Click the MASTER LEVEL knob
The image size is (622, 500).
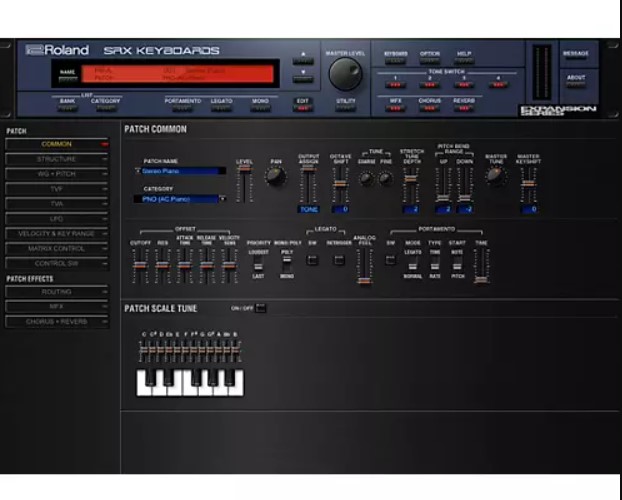click(345, 74)
